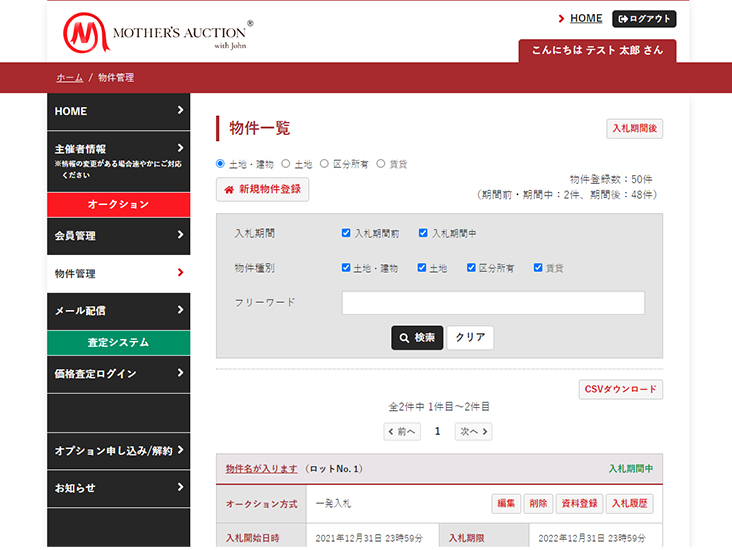Click the CSVダウンロード button
732x550 pixels.
pyautogui.click(x=620, y=390)
